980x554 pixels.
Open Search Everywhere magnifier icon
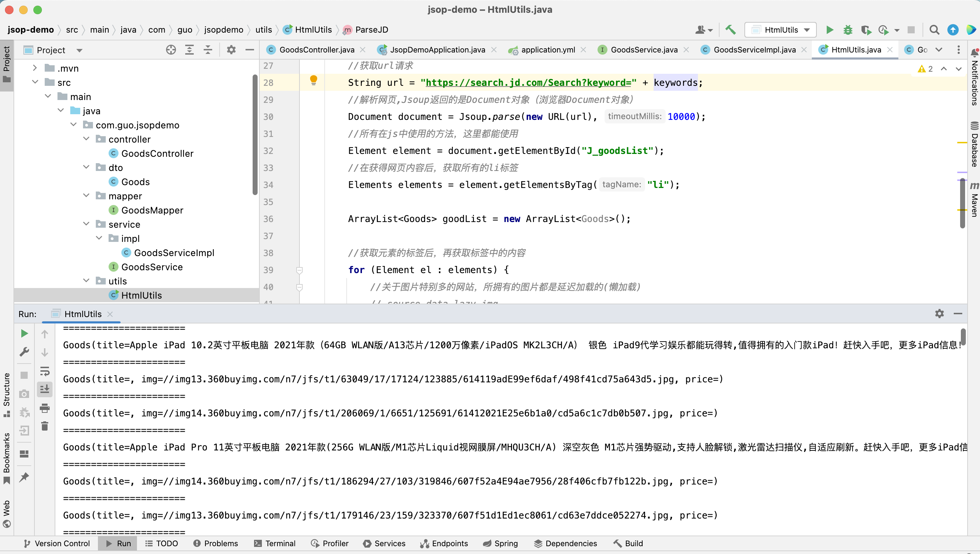pos(934,30)
